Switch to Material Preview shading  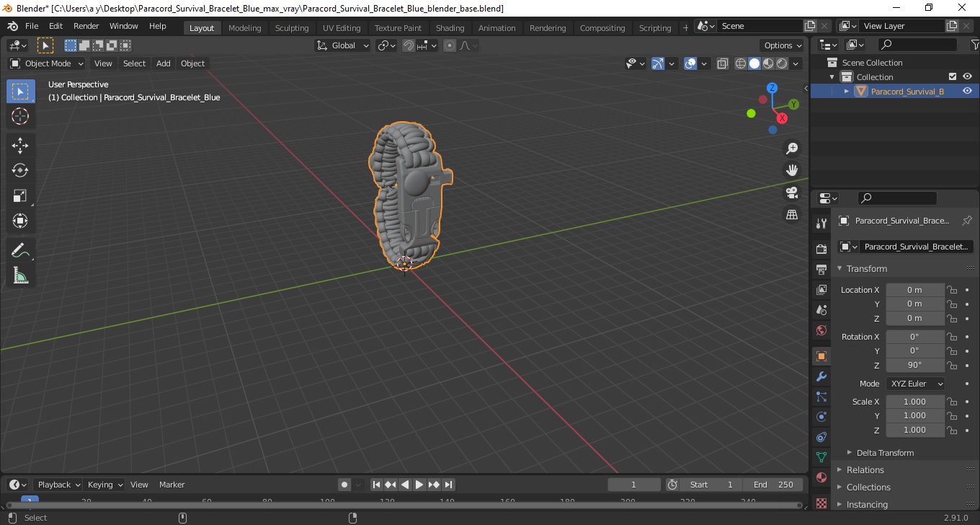pyautogui.click(x=768, y=63)
